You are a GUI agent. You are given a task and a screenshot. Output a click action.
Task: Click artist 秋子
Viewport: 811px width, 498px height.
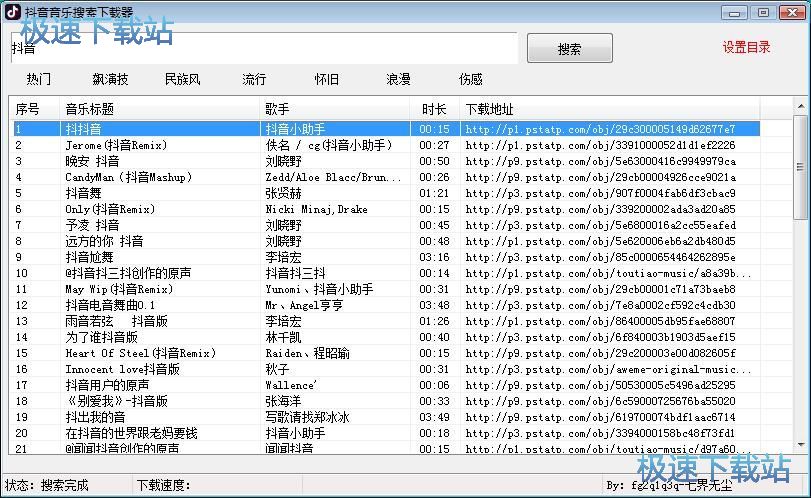pyautogui.click(x=277, y=369)
